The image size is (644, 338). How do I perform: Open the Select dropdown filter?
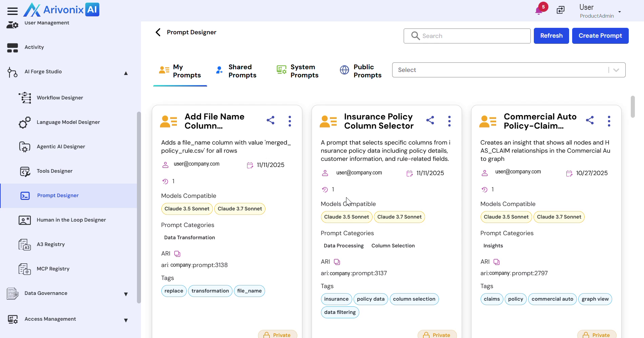(x=508, y=70)
